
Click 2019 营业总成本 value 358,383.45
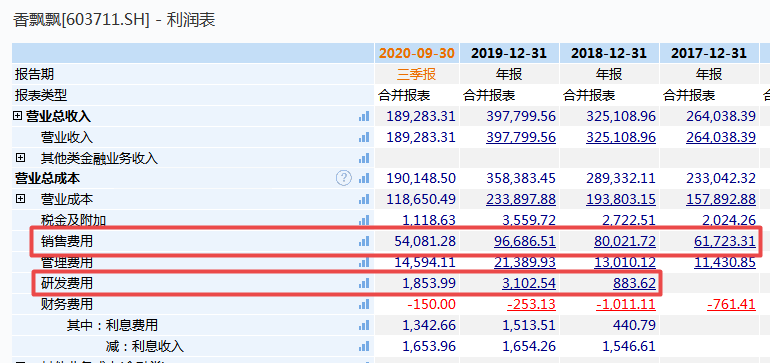pyautogui.click(x=521, y=178)
